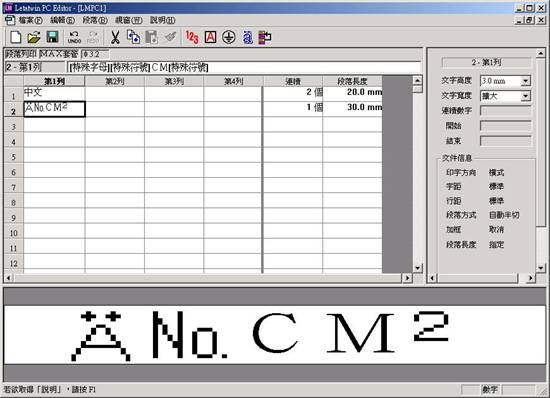Screen dimensions: 550x398
Task: Select cell containing 中文 in row 1
Action: coord(54,94)
